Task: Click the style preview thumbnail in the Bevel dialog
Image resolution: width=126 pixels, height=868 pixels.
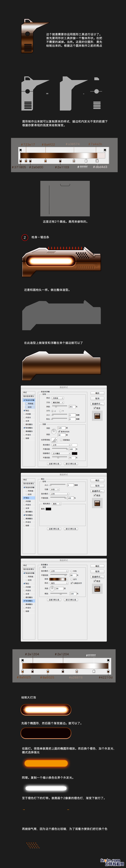Action: (x=97, y=416)
